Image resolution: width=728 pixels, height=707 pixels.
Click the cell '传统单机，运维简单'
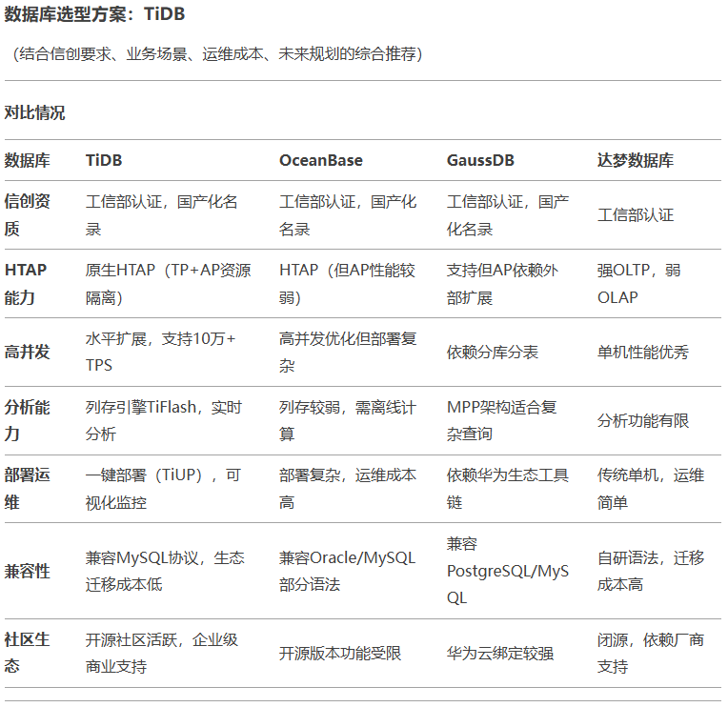651,489
